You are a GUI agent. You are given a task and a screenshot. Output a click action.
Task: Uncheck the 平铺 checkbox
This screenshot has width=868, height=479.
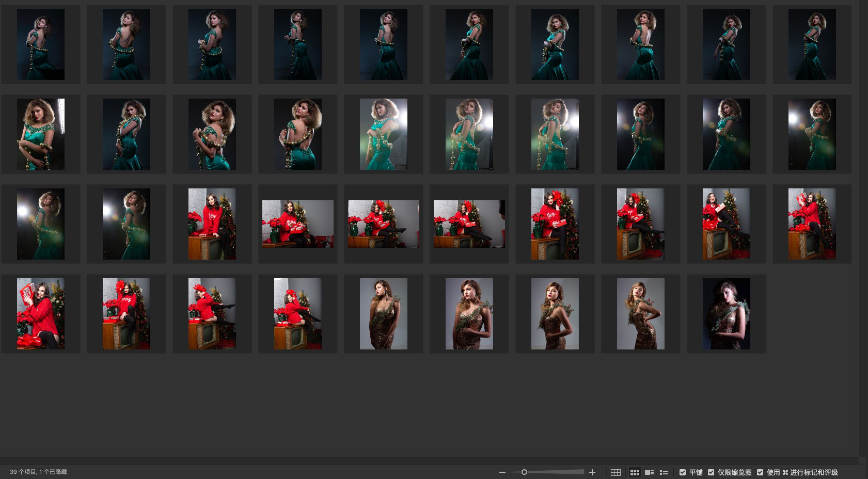[683, 472]
